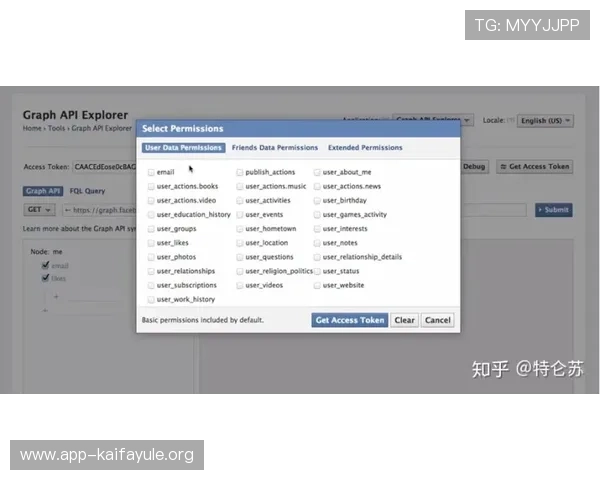Viewport: 600px width, 480px height.
Task: Check the user_status checkbox
Action: click(x=317, y=271)
